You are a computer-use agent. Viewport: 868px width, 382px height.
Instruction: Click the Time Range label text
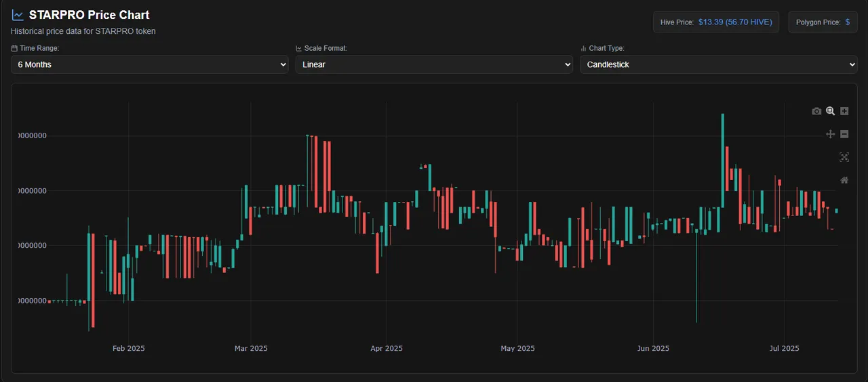pos(39,49)
